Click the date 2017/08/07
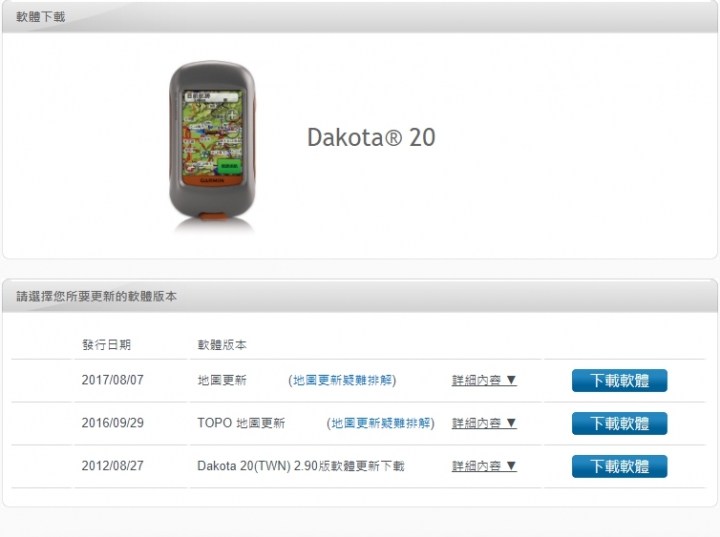720x537 pixels. tap(112, 380)
